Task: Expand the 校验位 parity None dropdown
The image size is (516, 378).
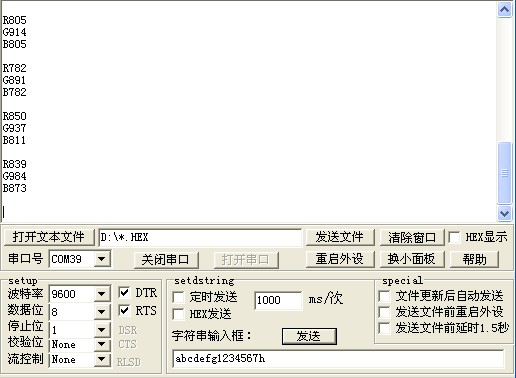Action: coord(102,344)
